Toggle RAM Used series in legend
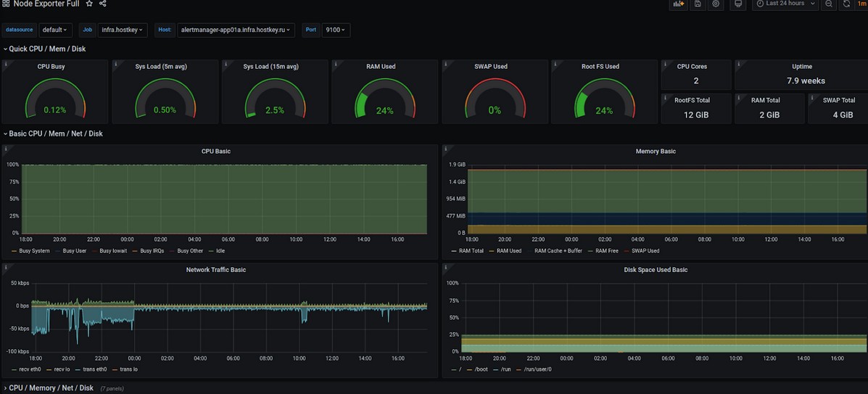This screenshot has height=394, width=868. [x=508, y=251]
